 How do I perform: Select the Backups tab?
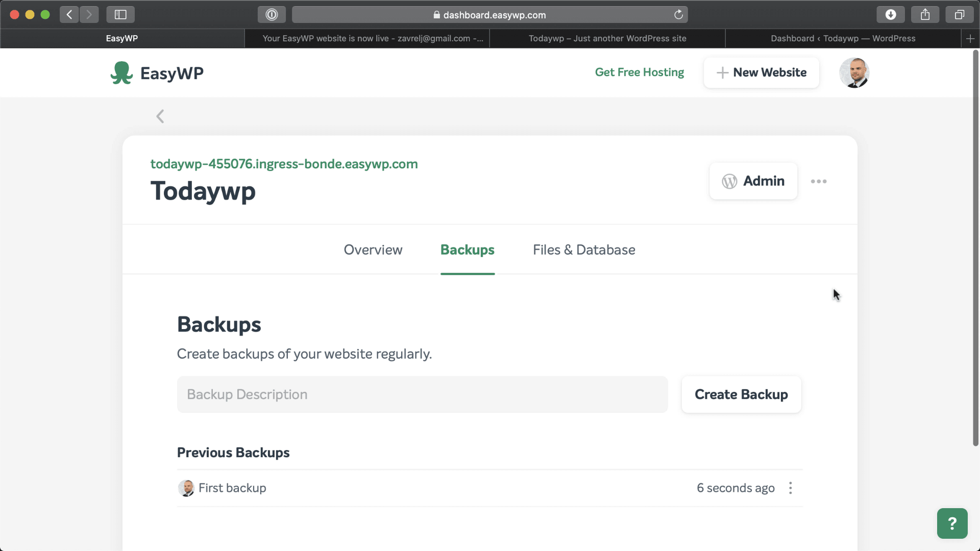[468, 250]
